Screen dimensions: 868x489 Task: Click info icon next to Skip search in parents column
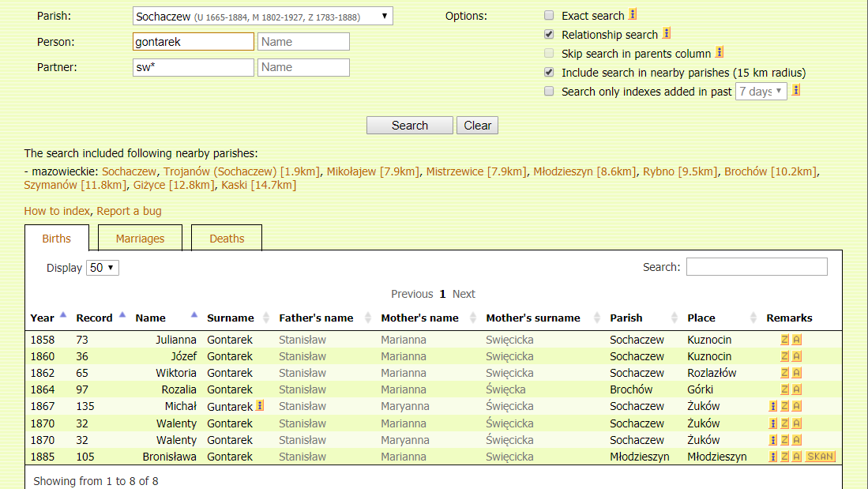[x=720, y=53]
